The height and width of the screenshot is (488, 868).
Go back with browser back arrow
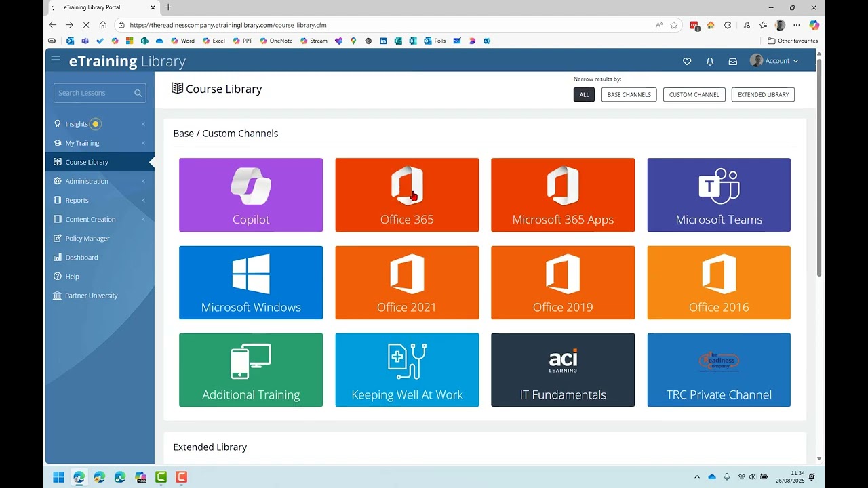point(52,25)
